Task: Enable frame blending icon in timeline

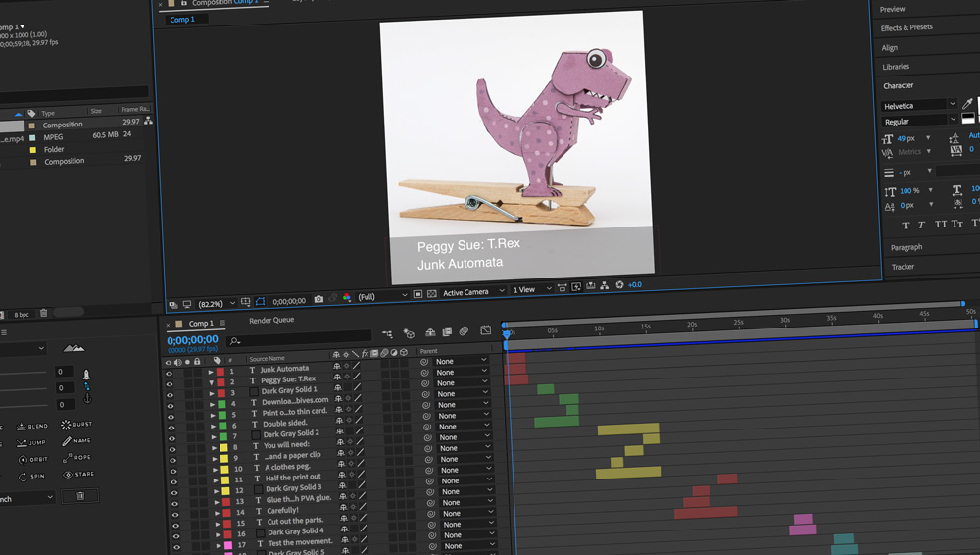Action: [447, 331]
